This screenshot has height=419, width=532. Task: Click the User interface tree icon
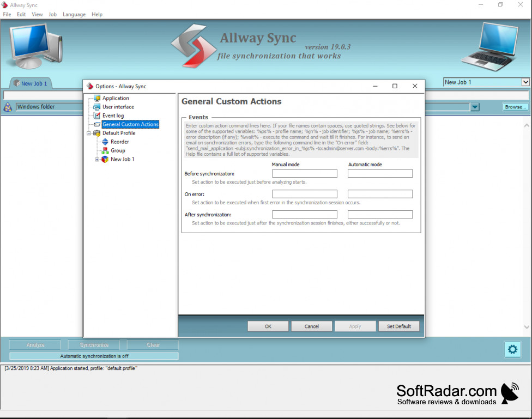coord(97,107)
